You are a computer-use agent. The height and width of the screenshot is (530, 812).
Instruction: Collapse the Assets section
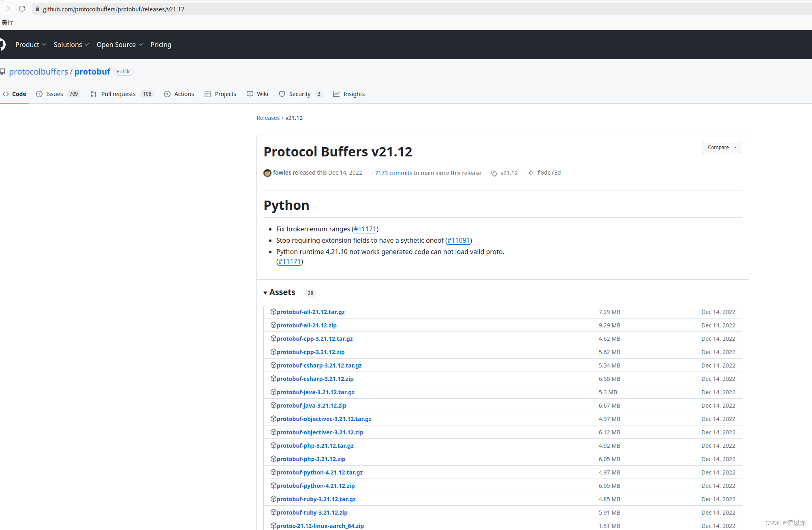click(x=280, y=292)
